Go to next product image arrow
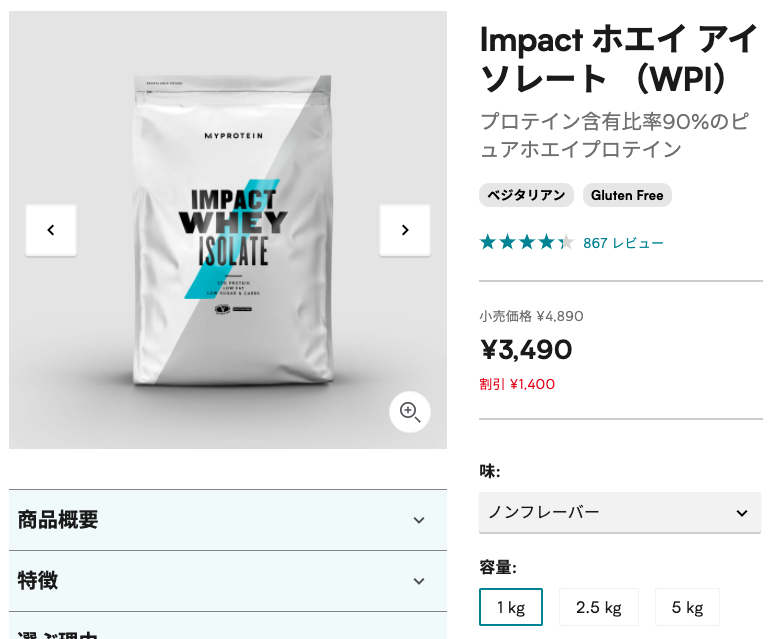The height and width of the screenshot is (639, 782). click(x=404, y=230)
